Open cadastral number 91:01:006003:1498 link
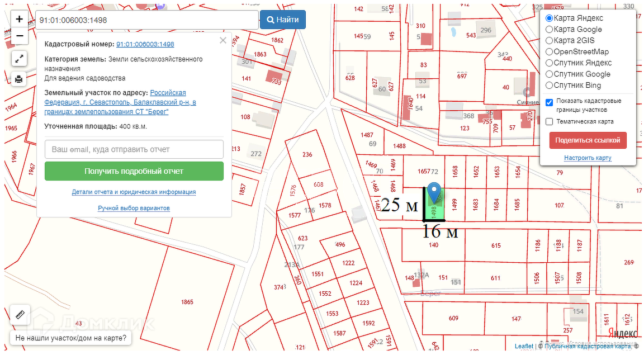Image resolution: width=644 pixels, height=355 pixels. pyautogui.click(x=145, y=44)
